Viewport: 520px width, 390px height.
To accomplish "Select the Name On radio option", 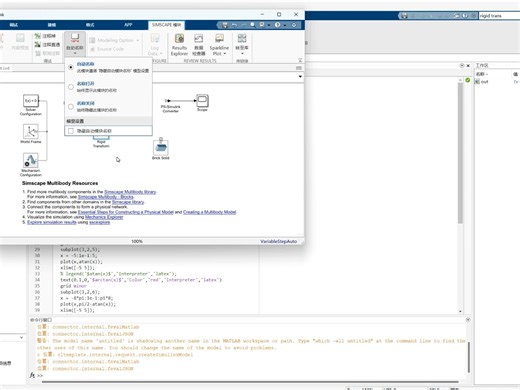I will [71, 87].
